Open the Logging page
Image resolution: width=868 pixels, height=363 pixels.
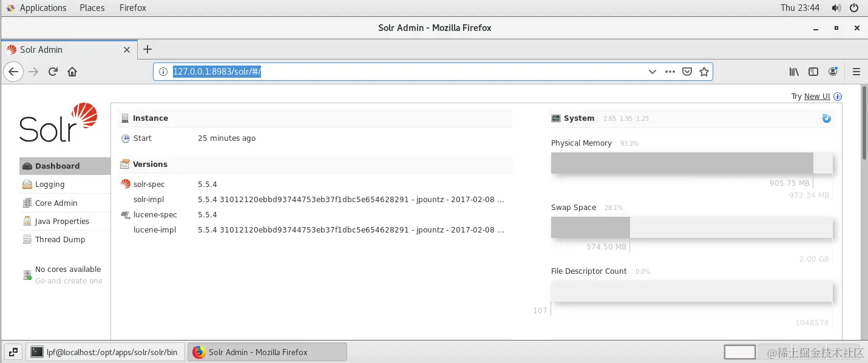point(50,185)
